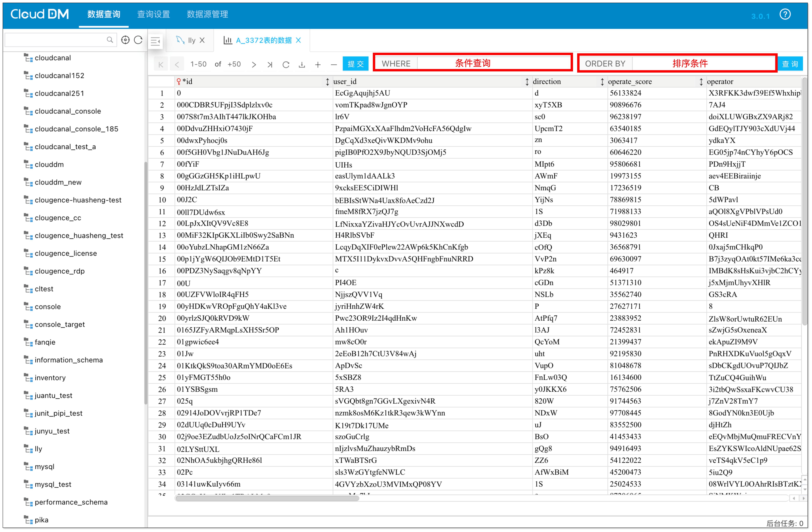This screenshot has height=532, width=812.
Task: Download the table data via export icon
Action: [302, 64]
